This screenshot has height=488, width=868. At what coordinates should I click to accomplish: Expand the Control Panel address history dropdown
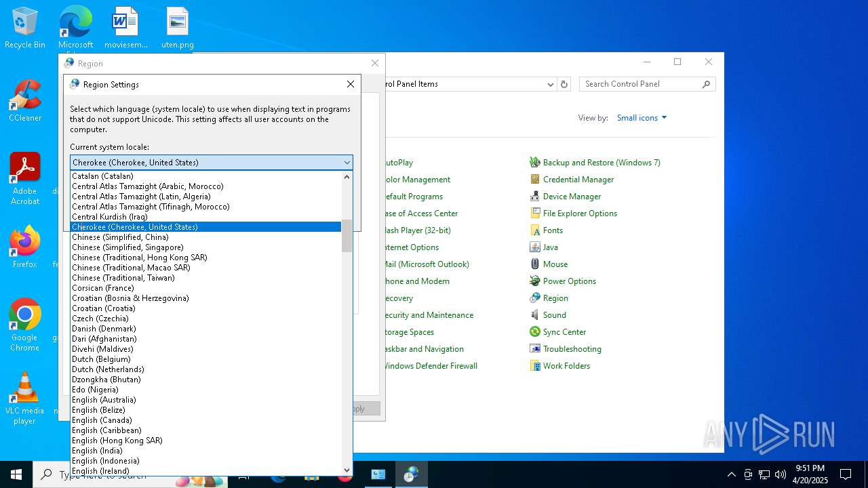click(551, 84)
